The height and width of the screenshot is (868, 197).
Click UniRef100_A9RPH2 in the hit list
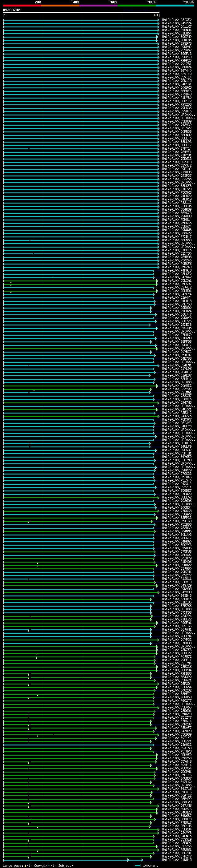coord(177,47)
